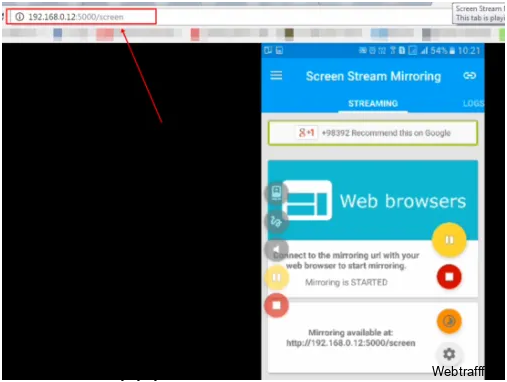
Task: Click the 'Mirroring available at:' text
Action: [x=351, y=333]
